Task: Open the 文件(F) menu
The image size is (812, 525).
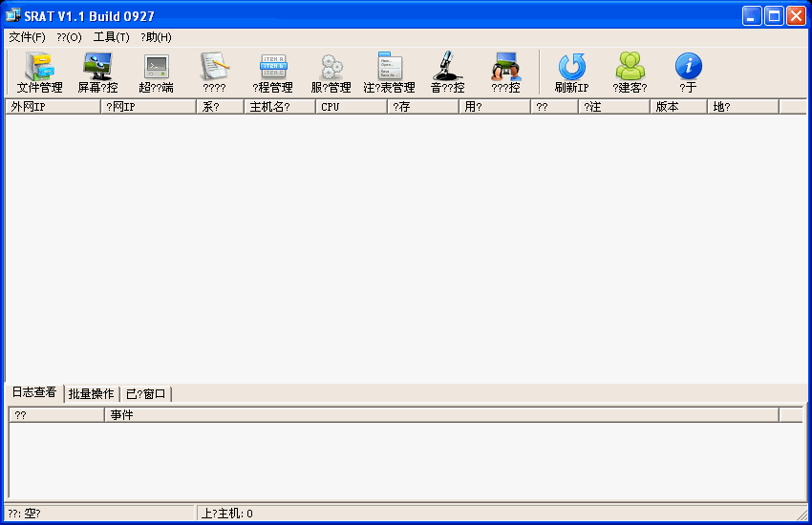Action: [x=27, y=37]
